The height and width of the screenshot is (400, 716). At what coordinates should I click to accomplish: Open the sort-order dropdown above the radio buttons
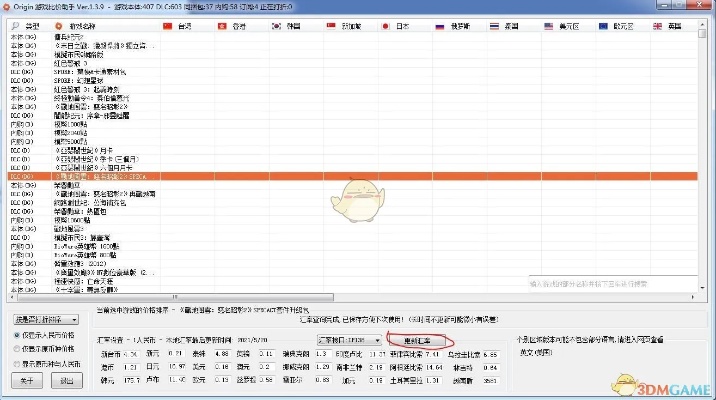coord(46,319)
